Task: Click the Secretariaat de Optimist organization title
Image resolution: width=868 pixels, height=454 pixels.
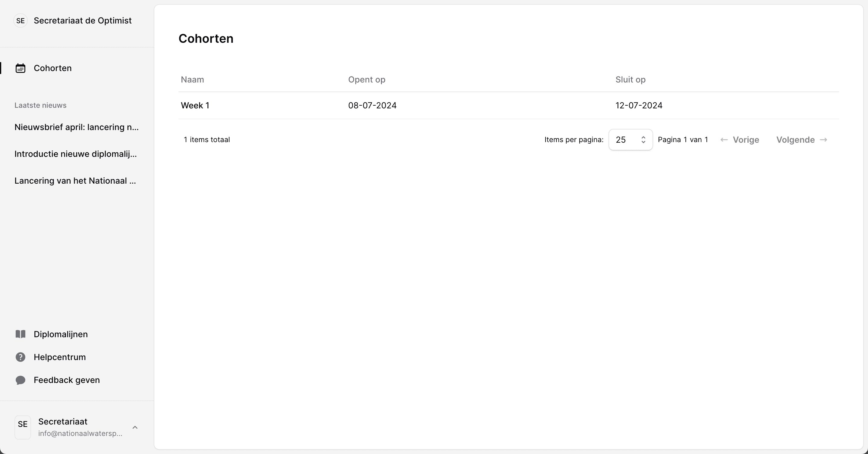Action: click(x=83, y=20)
